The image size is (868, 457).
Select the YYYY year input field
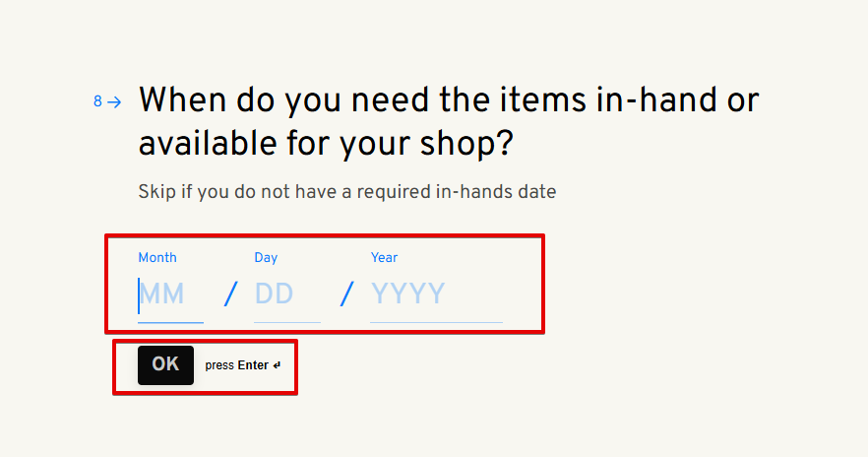point(435,294)
